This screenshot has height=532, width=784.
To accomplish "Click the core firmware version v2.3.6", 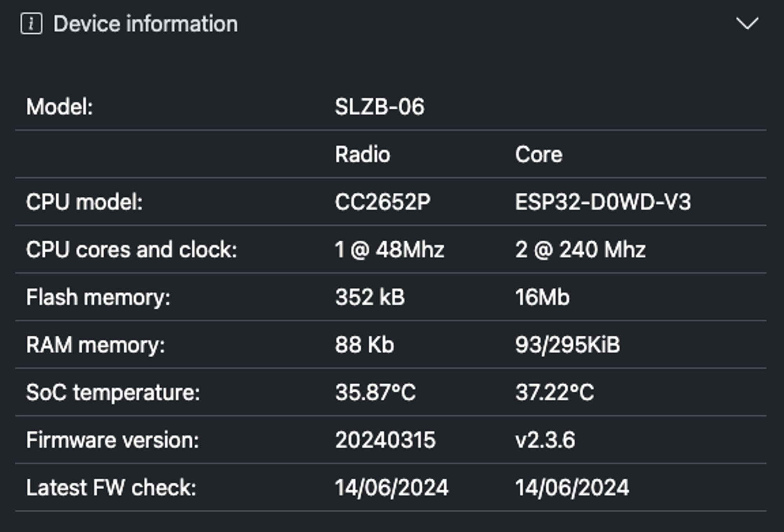I will (x=545, y=440).
